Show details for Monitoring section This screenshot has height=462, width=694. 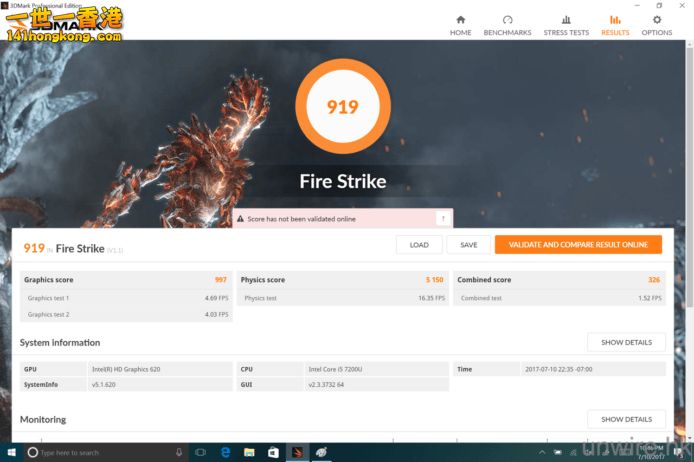pos(626,419)
